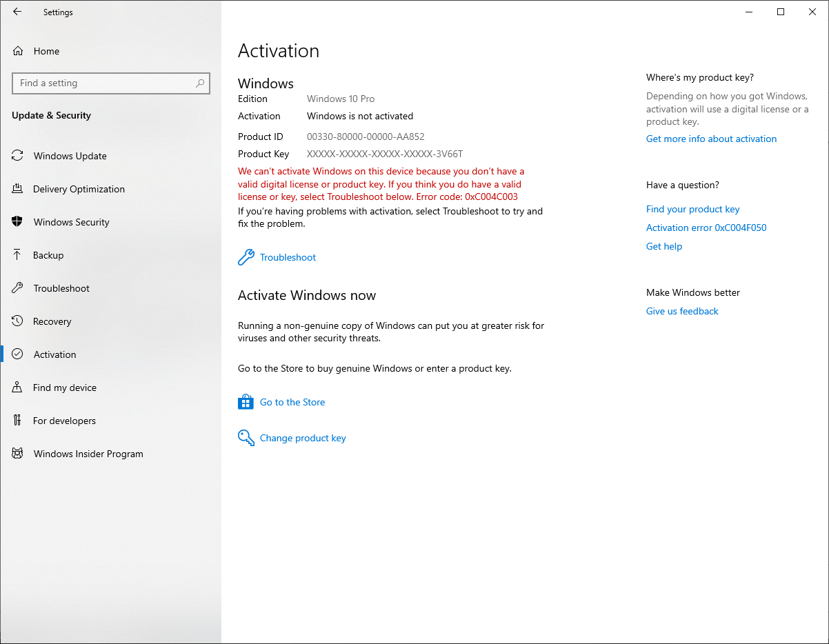This screenshot has width=829, height=644.
Task: Click the 'Activate Windows now' heading
Action: (307, 295)
